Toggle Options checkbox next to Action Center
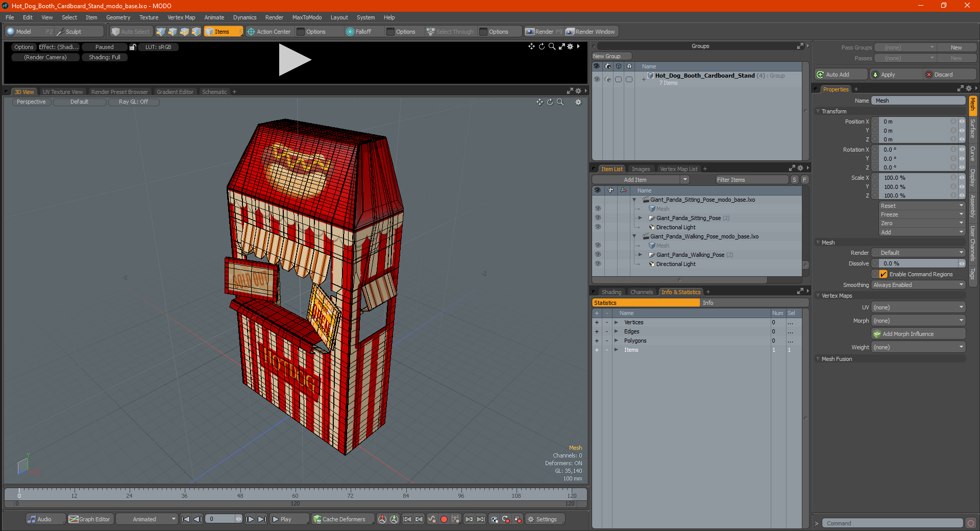This screenshot has height=531, width=980. (301, 32)
